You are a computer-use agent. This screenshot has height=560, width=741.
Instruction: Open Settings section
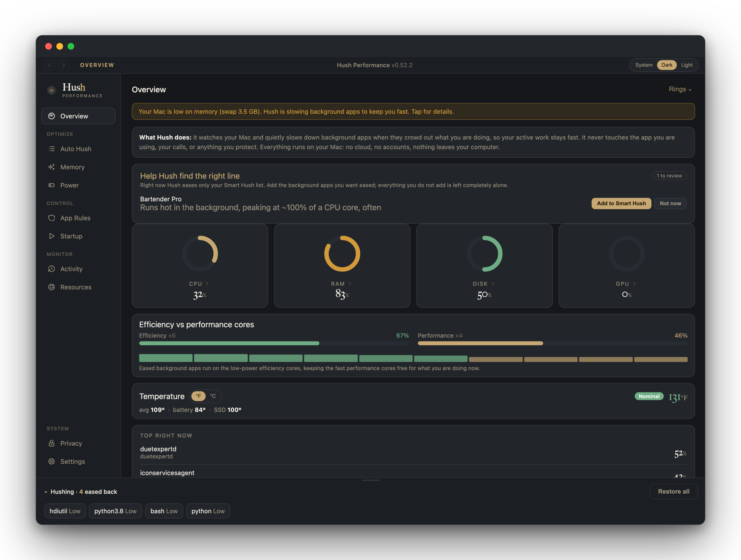pyautogui.click(x=78, y=461)
